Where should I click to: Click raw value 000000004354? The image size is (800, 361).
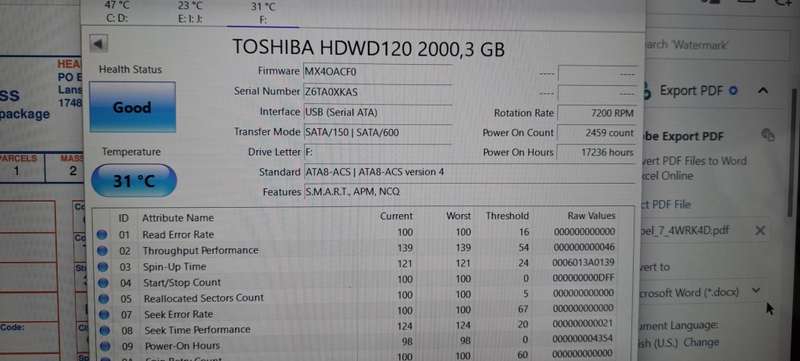point(583,339)
